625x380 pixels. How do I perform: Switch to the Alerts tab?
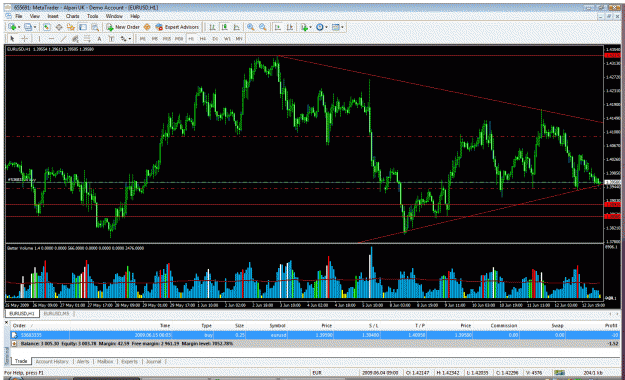click(x=83, y=362)
